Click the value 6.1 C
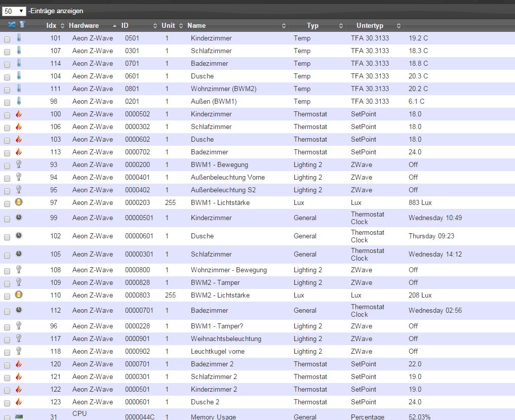The height and width of the screenshot is (420, 515). point(416,101)
